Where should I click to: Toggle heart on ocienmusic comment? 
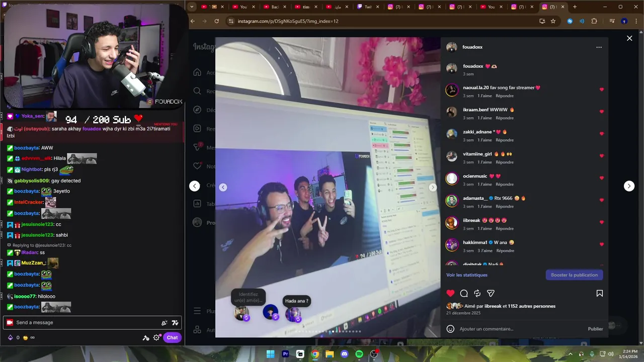click(x=602, y=178)
